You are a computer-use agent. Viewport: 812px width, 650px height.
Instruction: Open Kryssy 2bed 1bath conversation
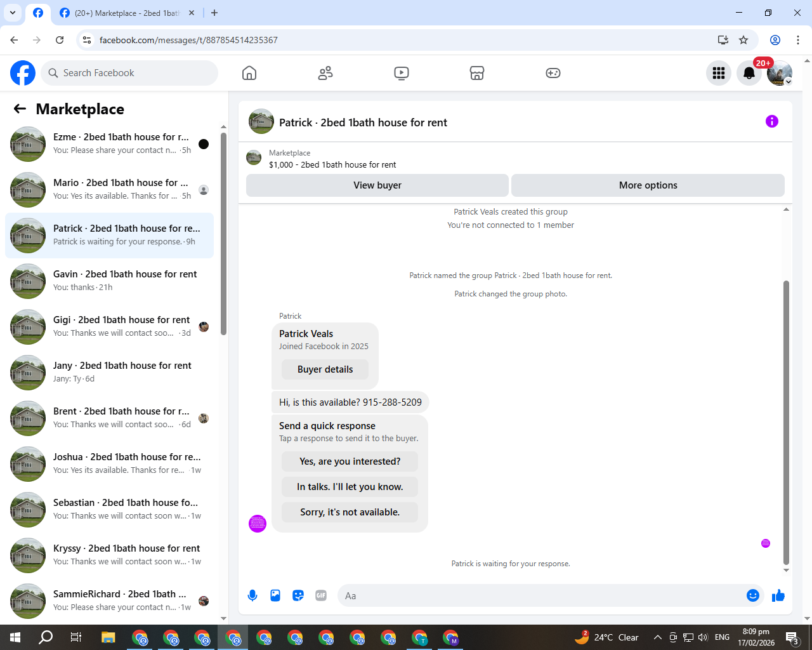point(109,555)
